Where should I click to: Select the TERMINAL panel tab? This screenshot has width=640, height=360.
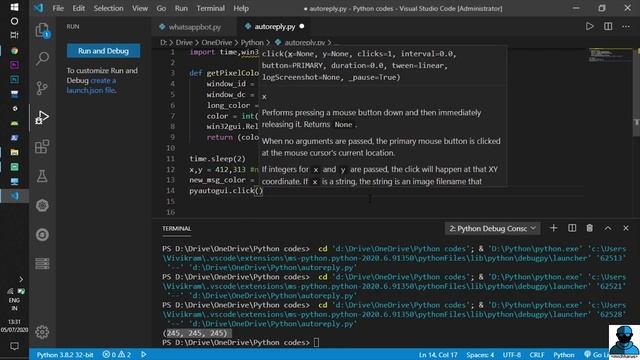pos(176,229)
